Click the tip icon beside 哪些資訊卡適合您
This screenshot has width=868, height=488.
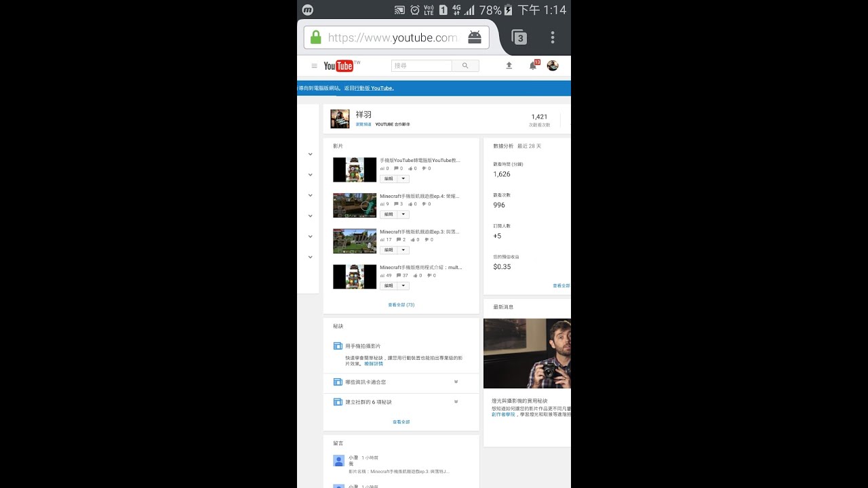click(x=338, y=382)
